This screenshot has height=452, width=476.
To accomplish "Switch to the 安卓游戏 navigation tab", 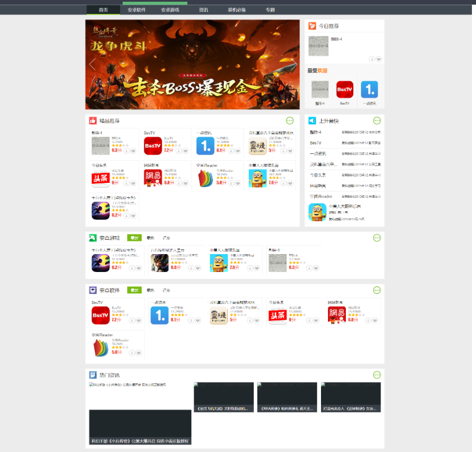I will coord(170,10).
